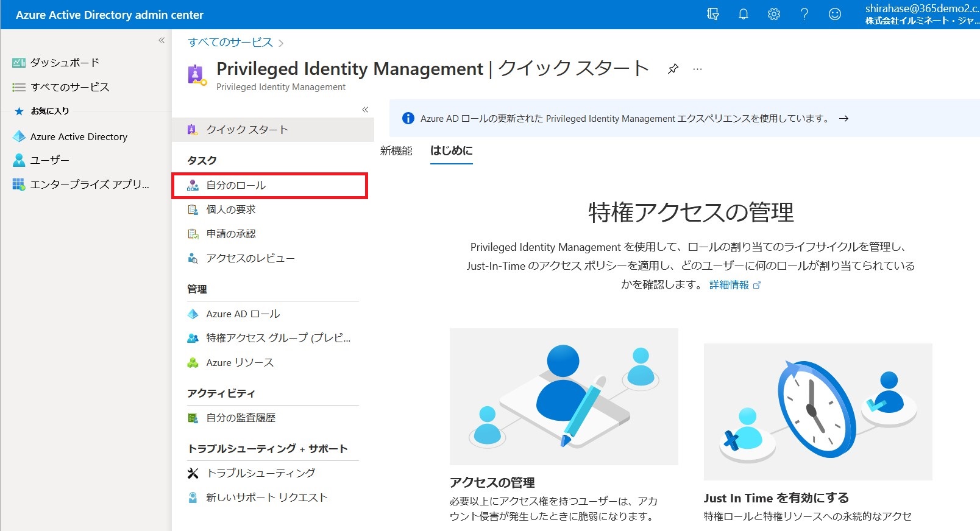Click the 自分の監査履歴 icon
Viewport: 980px width, 531px height.
click(x=193, y=418)
